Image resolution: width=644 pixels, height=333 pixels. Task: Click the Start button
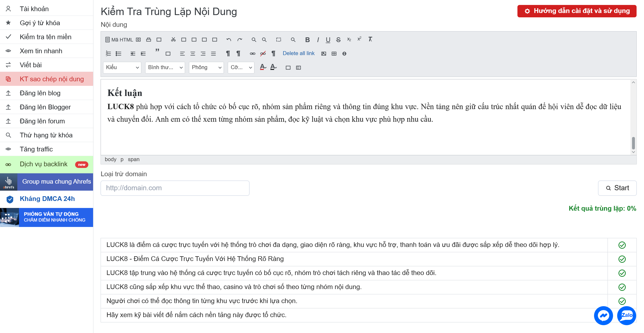pos(617,188)
